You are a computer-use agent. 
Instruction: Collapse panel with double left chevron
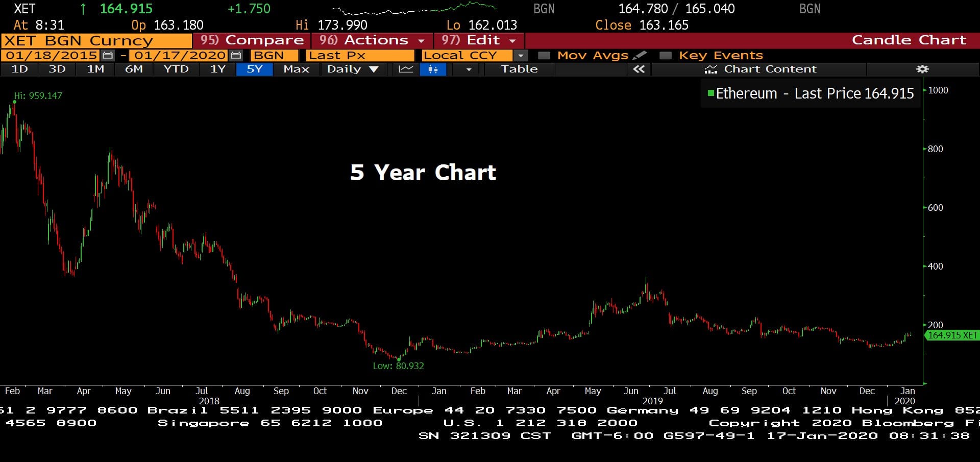click(639, 69)
